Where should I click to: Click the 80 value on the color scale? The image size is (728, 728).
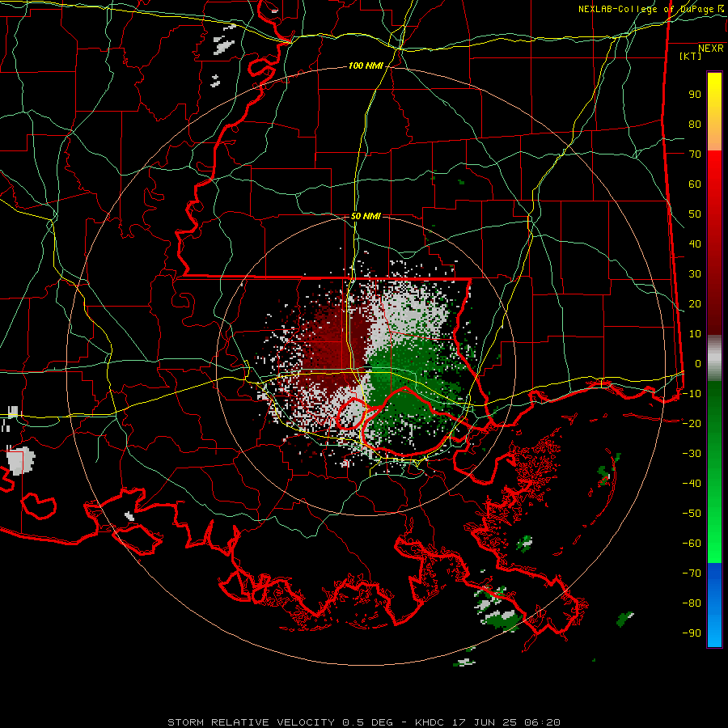695,125
